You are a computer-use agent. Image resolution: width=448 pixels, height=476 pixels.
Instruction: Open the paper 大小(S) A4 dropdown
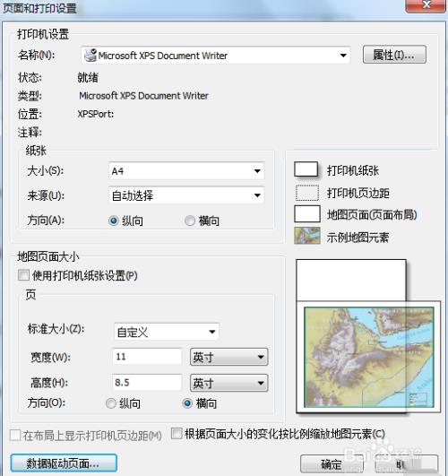[x=186, y=171]
